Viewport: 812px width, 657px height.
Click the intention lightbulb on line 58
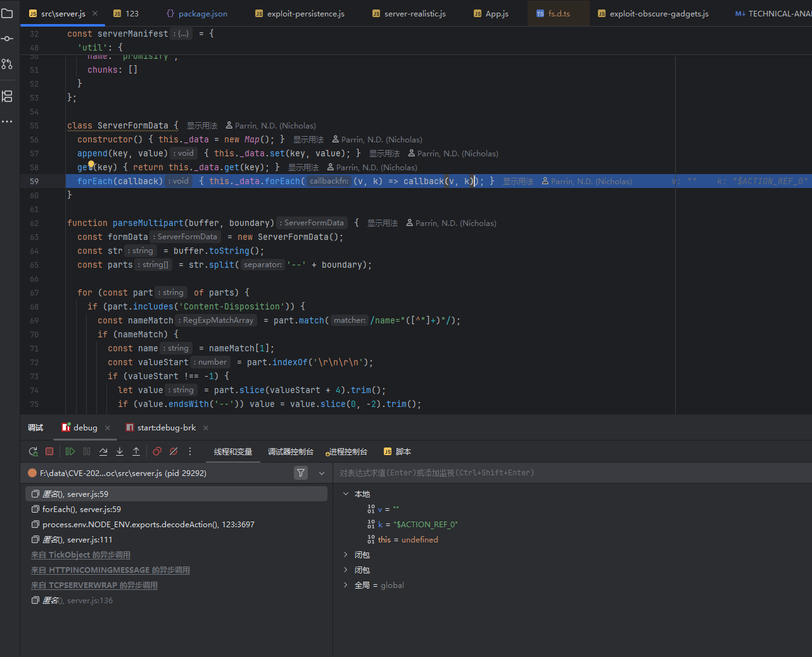tap(91, 165)
